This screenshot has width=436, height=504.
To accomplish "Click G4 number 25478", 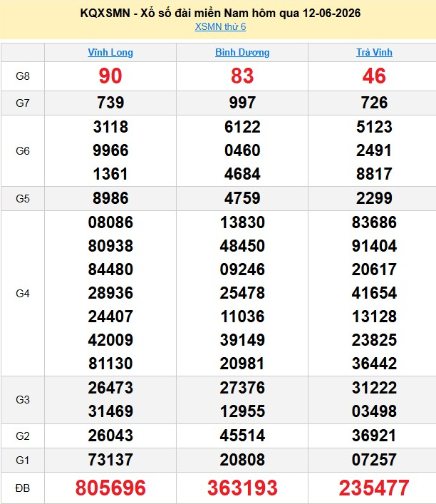I will point(242,293).
